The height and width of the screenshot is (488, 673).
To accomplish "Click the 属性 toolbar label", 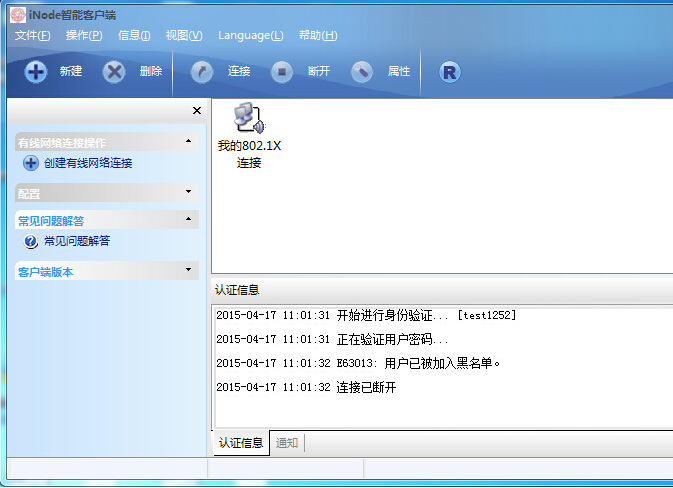I will (x=399, y=71).
